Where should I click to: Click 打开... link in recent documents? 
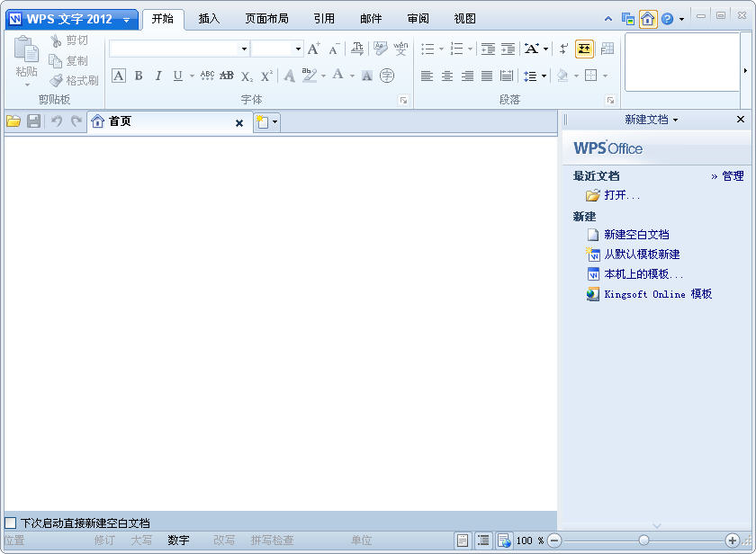coord(622,195)
